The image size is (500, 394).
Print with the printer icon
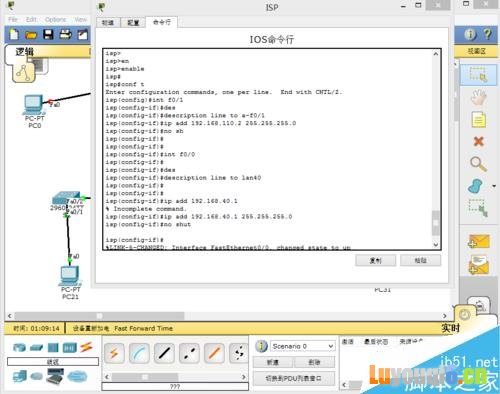tap(65, 34)
